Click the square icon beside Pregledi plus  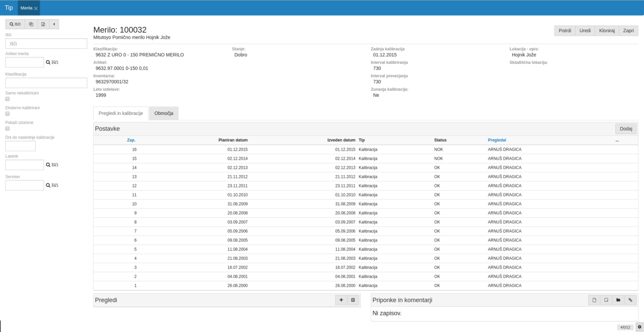353,300
